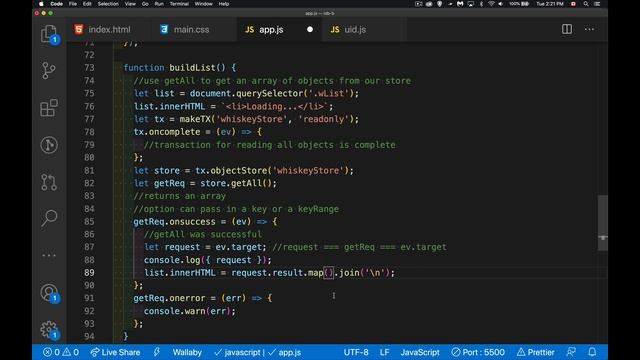Image resolution: width=640 pixels, height=360 pixels.
Task: Open the File menu
Action: click(73, 4)
